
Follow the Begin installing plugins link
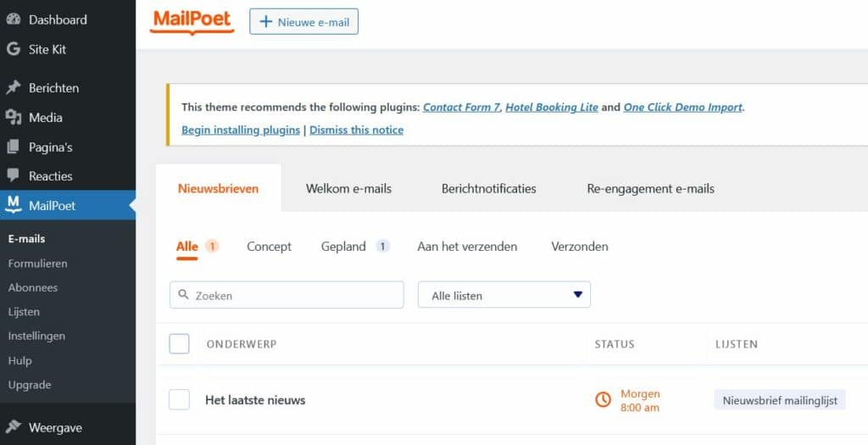(241, 130)
